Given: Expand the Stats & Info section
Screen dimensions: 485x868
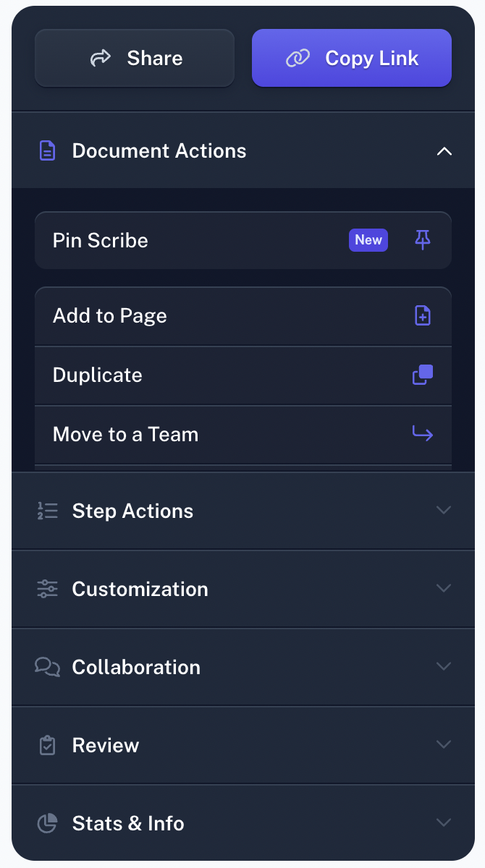Looking at the screenshot, I should click(444, 823).
